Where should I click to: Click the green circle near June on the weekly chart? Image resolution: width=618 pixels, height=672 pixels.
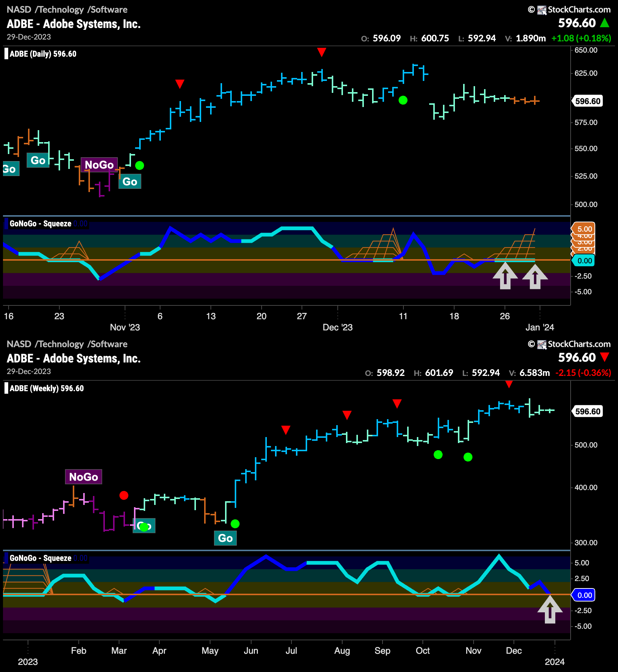(x=235, y=524)
